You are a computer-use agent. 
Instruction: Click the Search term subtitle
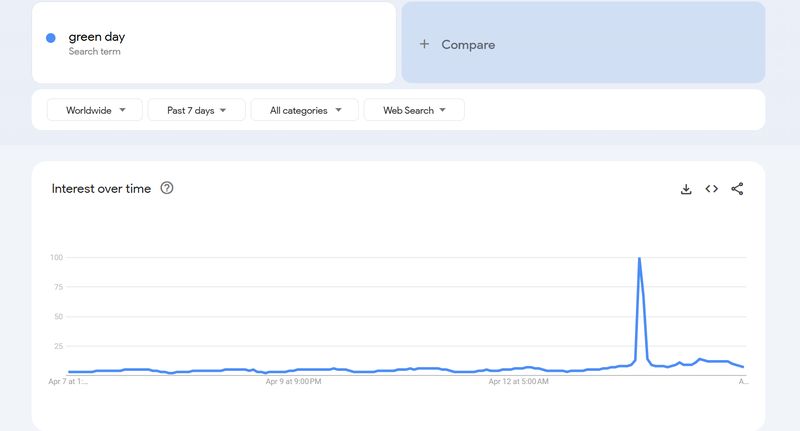pyautogui.click(x=94, y=52)
